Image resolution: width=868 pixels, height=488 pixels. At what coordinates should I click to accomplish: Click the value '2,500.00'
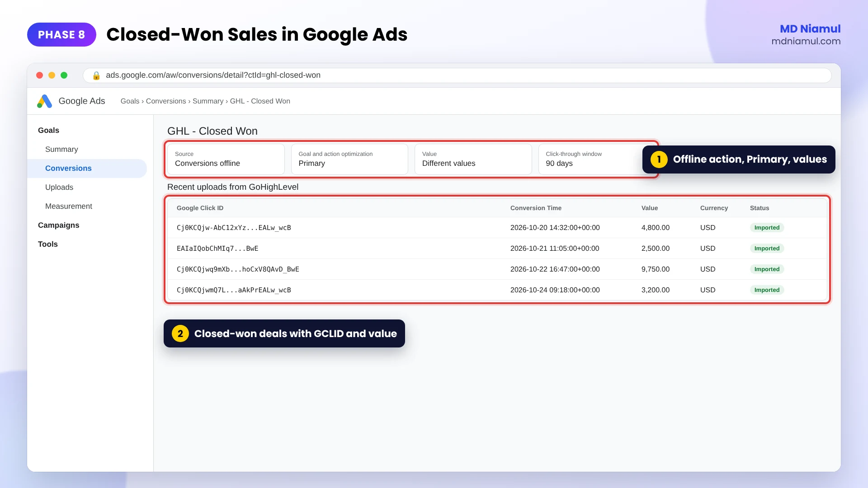(x=656, y=249)
